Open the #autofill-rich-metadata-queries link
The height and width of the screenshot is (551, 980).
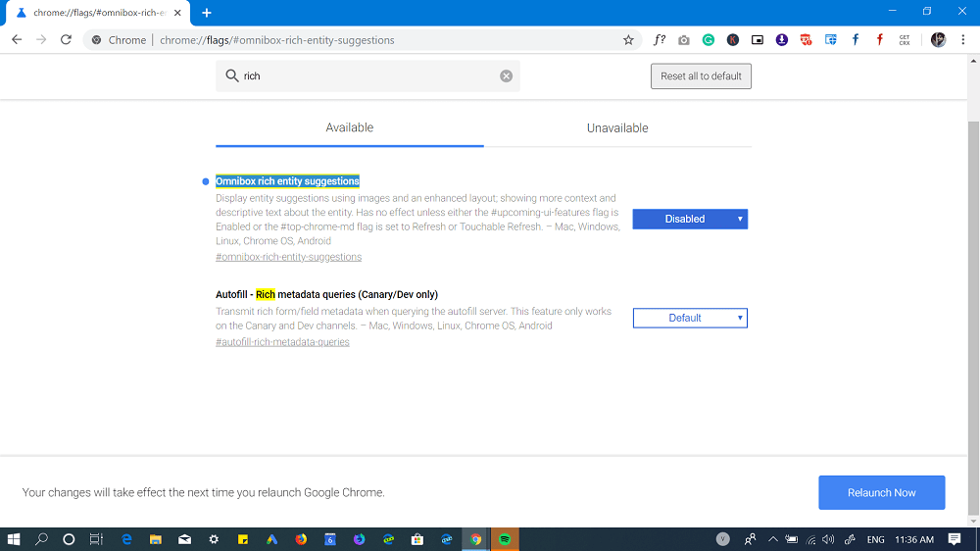[x=282, y=342]
